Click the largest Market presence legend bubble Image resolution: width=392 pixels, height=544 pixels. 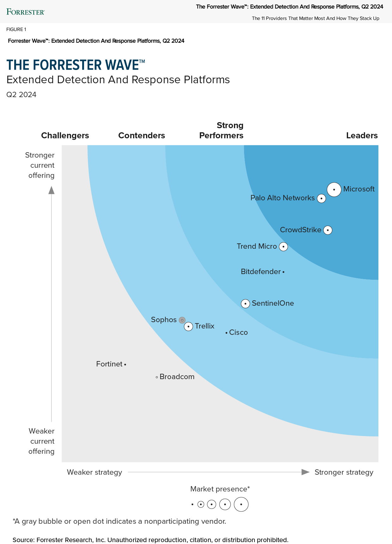[241, 504]
